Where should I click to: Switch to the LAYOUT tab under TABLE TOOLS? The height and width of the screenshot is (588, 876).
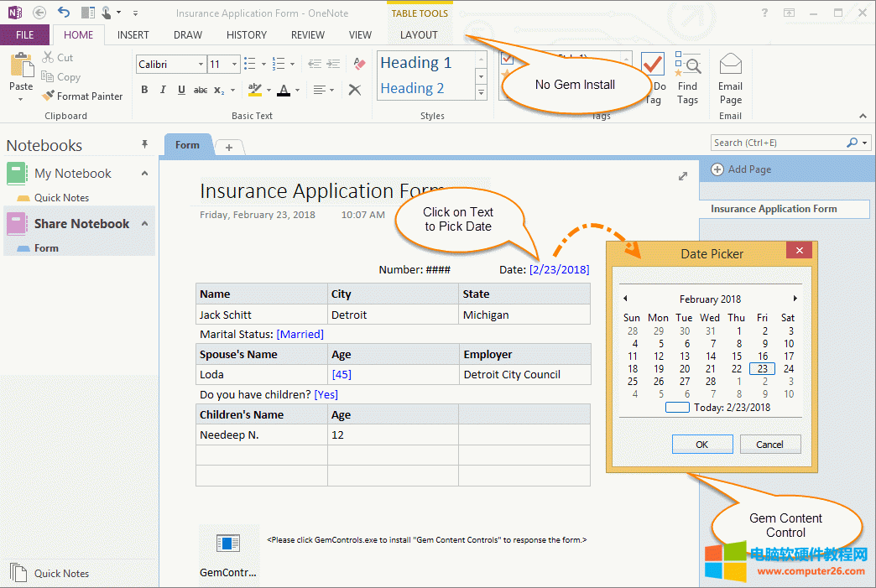click(418, 35)
